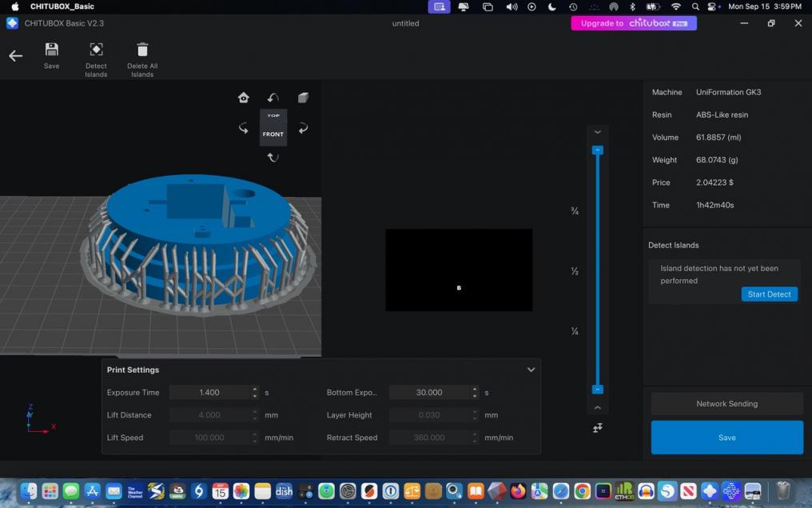Viewport: 812px width, 508px height.
Task: Click the chevron down above layer slider
Action: [597, 132]
